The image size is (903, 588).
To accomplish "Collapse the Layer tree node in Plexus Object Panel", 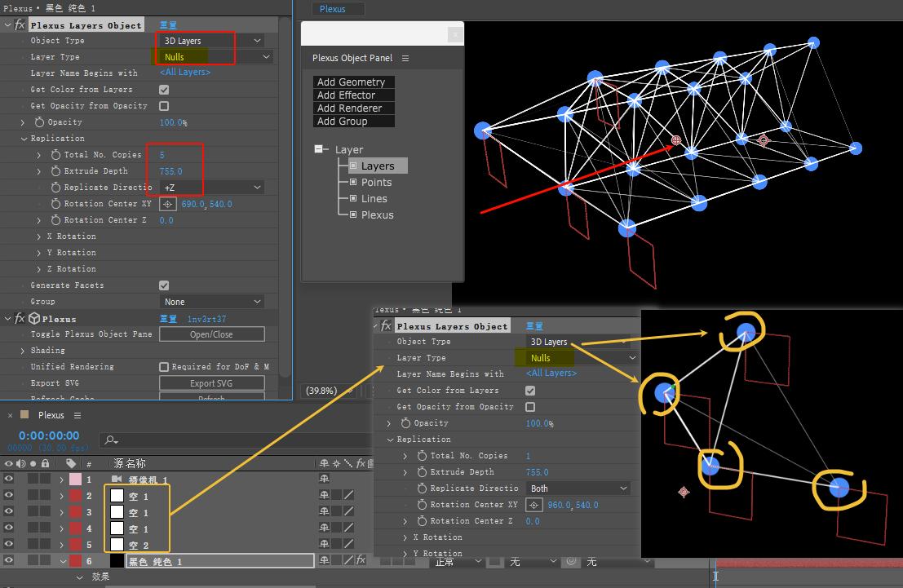I will point(318,149).
